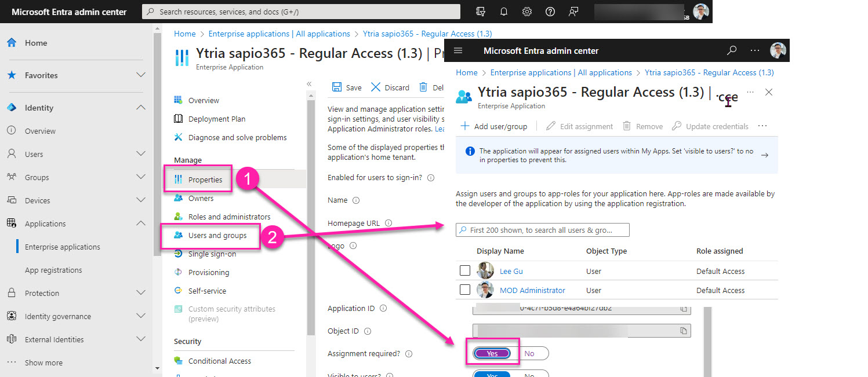This screenshot has width=868, height=377.
Task: Collapse the Identity section in sidebar
Action: (x=140, y=108)
